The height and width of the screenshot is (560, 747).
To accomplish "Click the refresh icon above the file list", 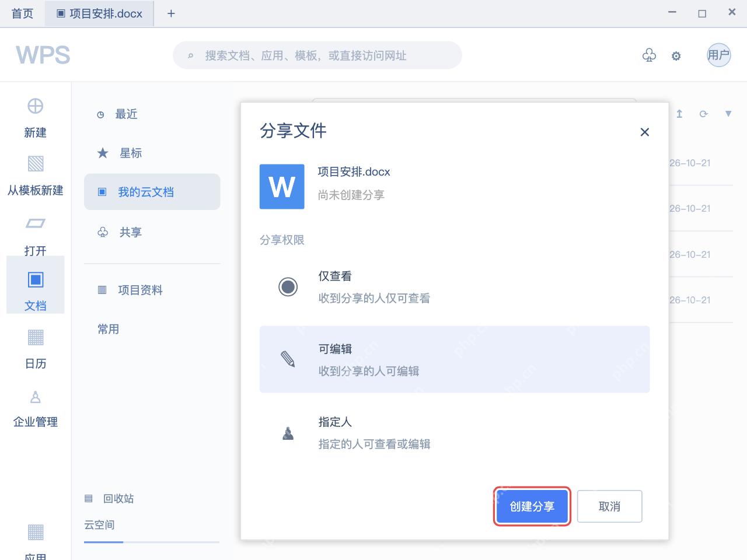I will coord(703,114).
